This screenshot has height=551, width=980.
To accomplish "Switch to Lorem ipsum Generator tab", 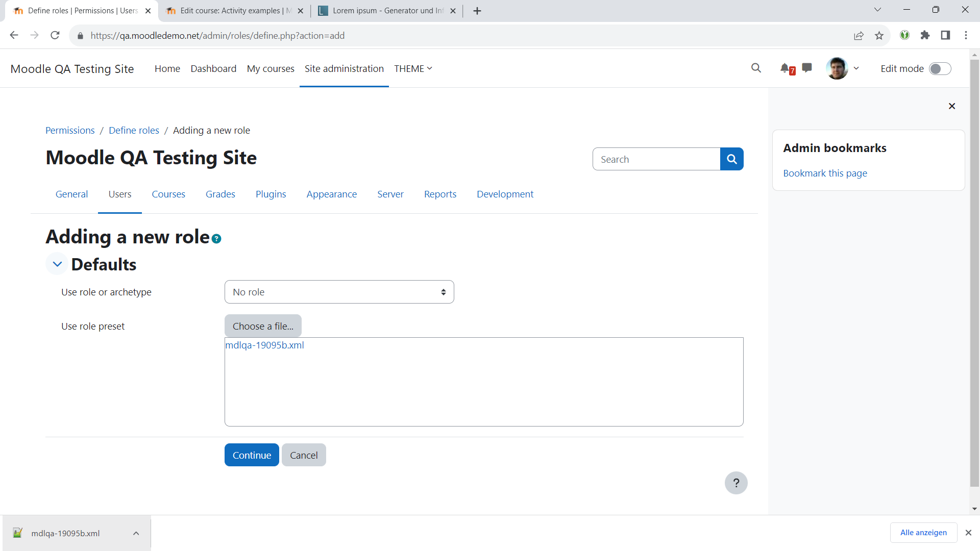I will coord(387,11).
